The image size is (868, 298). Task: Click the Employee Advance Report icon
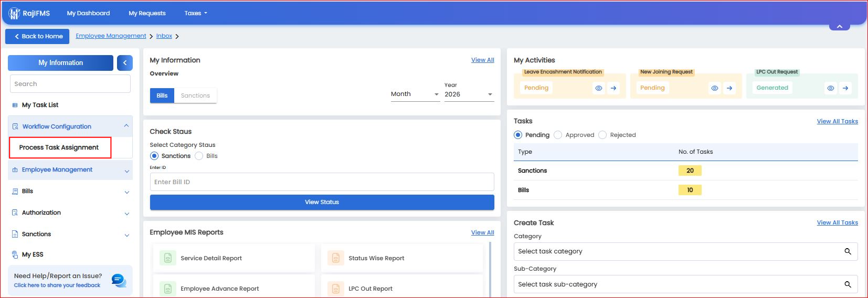(x=168, y=289)
